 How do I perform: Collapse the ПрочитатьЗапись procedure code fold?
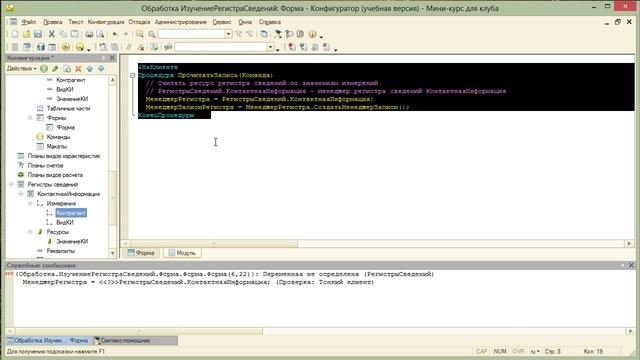coord(133,75)
